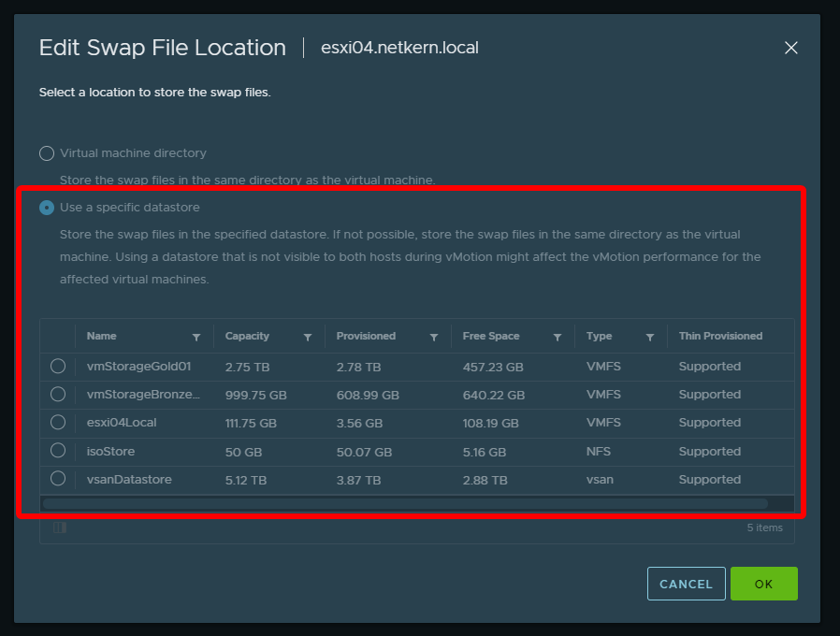Screen dimensions: 840x636
Task: Confirm with the OK button
Action: (764, 584)
